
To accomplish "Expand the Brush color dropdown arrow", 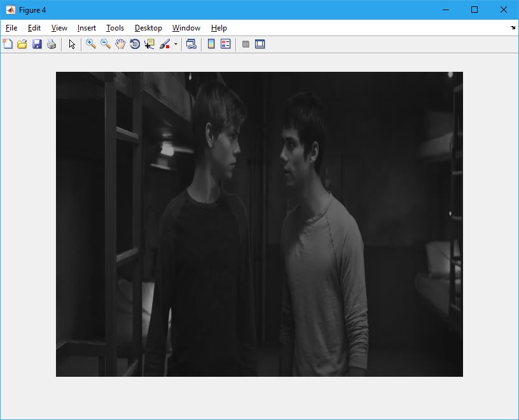I will [x=176, y=44].
